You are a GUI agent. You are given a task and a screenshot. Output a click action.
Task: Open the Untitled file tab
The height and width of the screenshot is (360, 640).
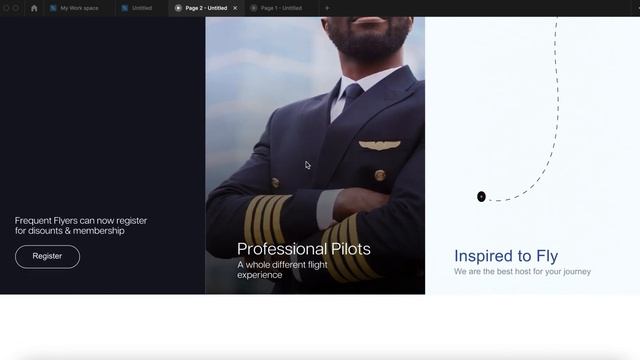pos(142,8)
